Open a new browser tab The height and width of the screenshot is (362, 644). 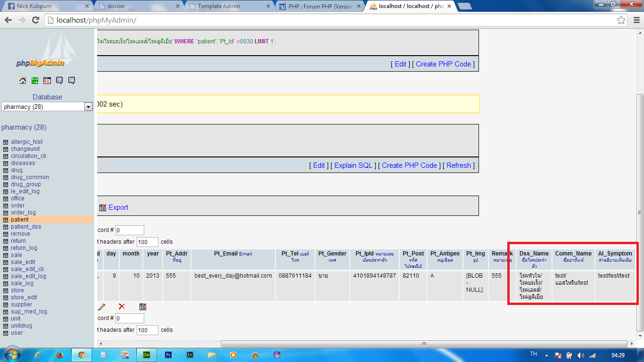[465, 6]
